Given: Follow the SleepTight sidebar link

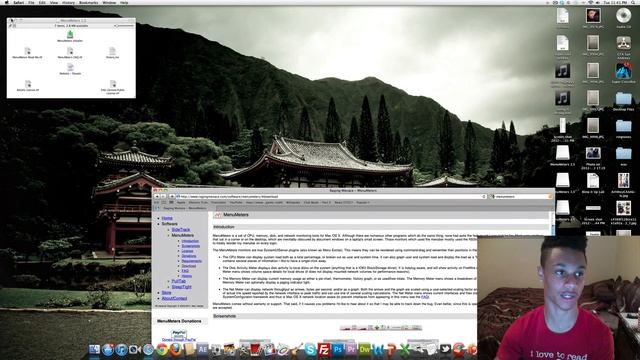Looking at the screenshot, I should (x=182, y=287).
